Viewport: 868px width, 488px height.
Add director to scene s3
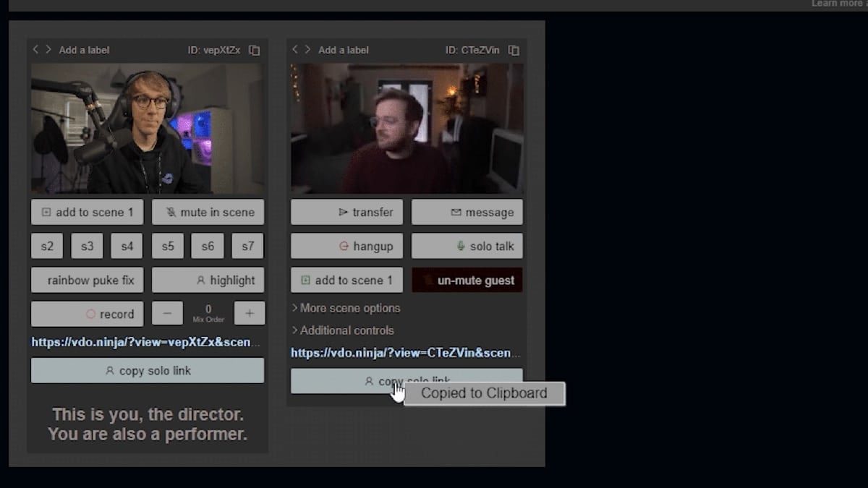[x=88, y=246]
